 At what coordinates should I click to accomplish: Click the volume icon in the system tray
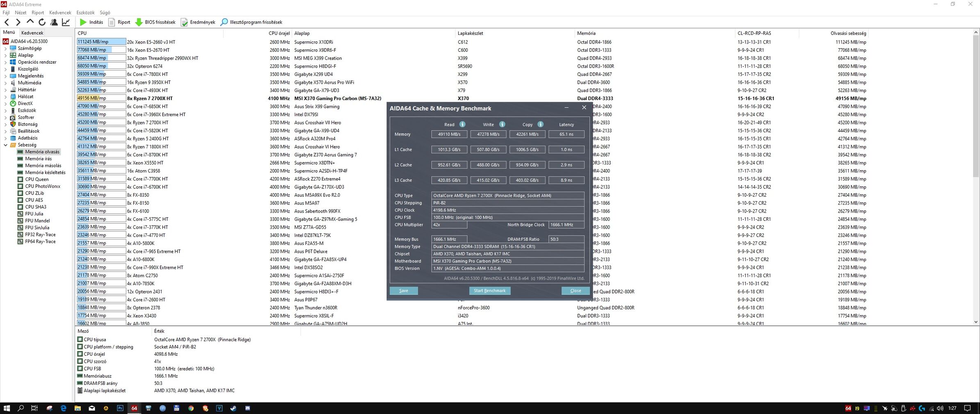click(940, 408)
